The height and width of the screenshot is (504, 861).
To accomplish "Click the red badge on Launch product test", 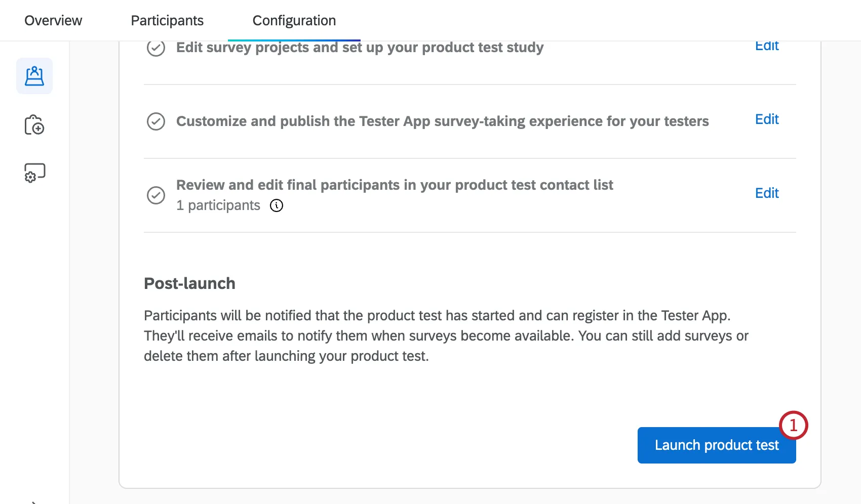I will pyautogui.click(x=794, y=426).
